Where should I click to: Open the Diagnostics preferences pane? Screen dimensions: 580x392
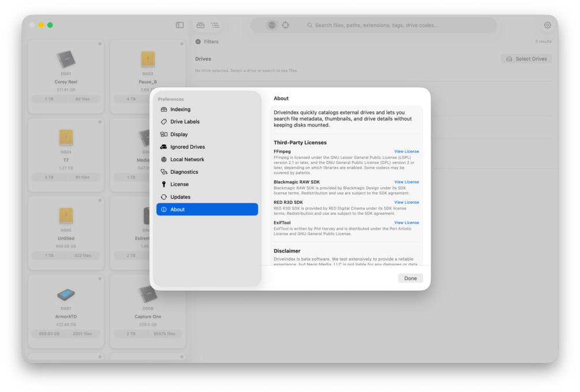pos(207,172)
